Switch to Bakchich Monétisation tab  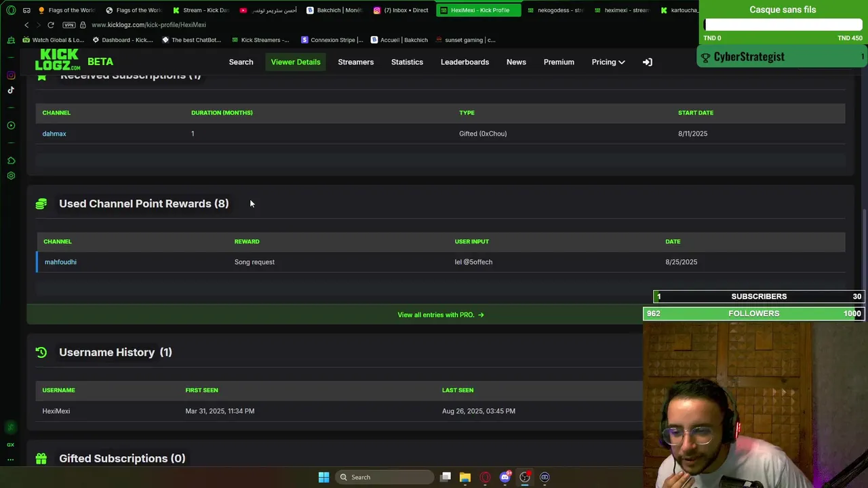coord(334,10)
